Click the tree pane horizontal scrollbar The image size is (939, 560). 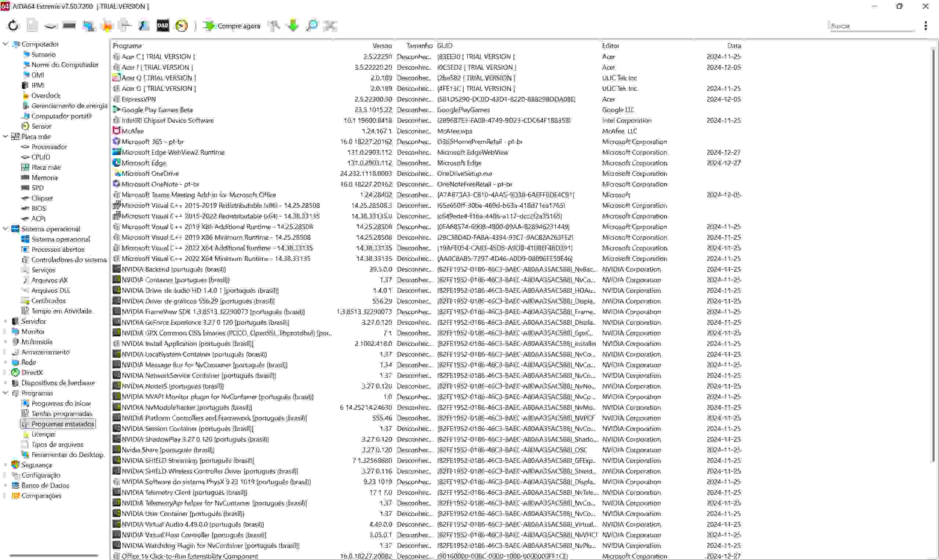point(54,555)
